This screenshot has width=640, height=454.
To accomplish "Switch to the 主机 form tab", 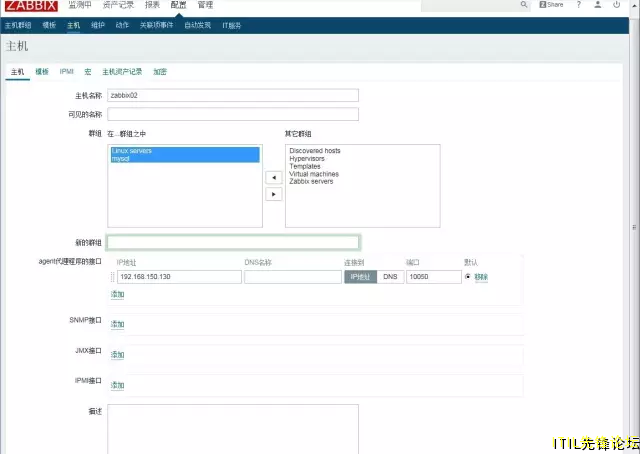I will 18,72.
